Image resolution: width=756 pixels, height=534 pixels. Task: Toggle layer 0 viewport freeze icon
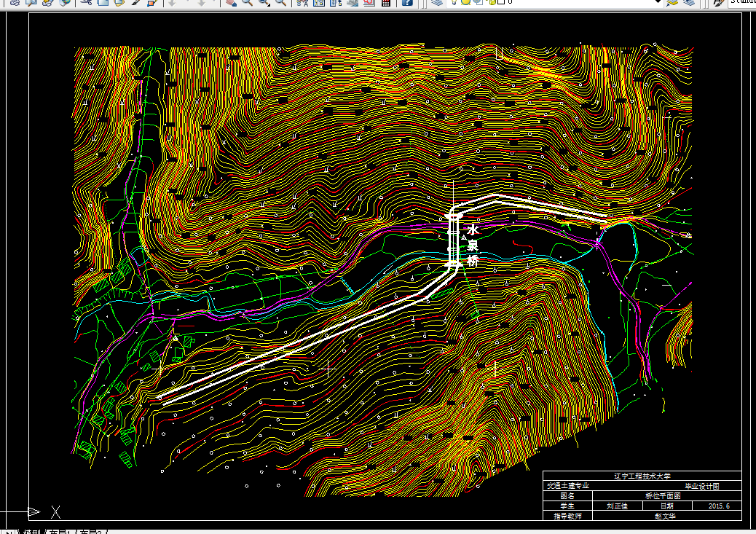coord(477,2)
